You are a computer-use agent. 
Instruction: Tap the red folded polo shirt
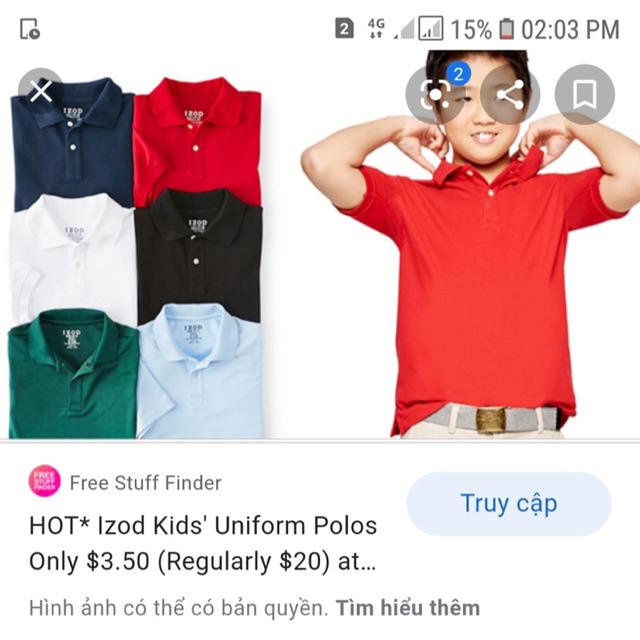pos(197,137)
